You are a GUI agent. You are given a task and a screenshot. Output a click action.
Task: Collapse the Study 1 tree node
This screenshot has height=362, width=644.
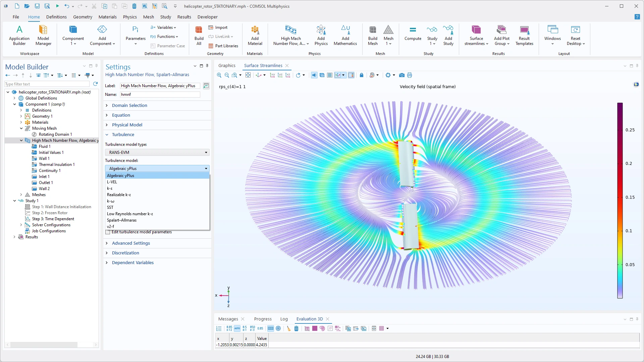point(14,201)
